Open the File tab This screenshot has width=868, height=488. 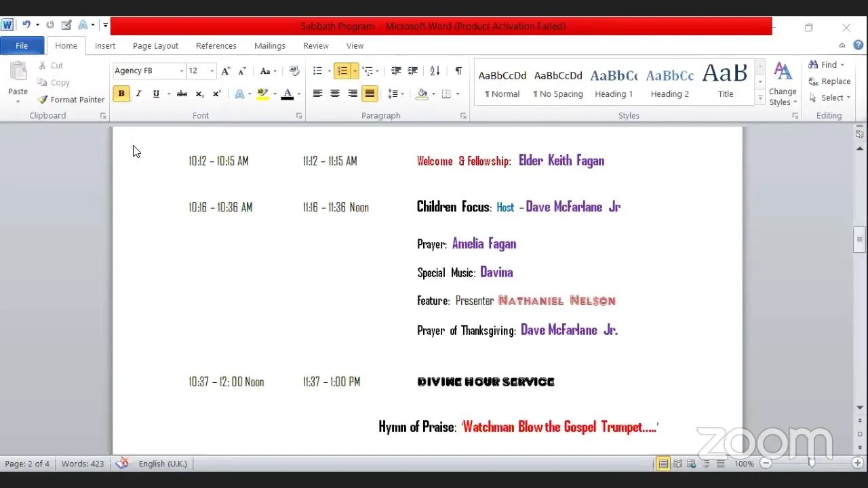click(x=22, y=45)
